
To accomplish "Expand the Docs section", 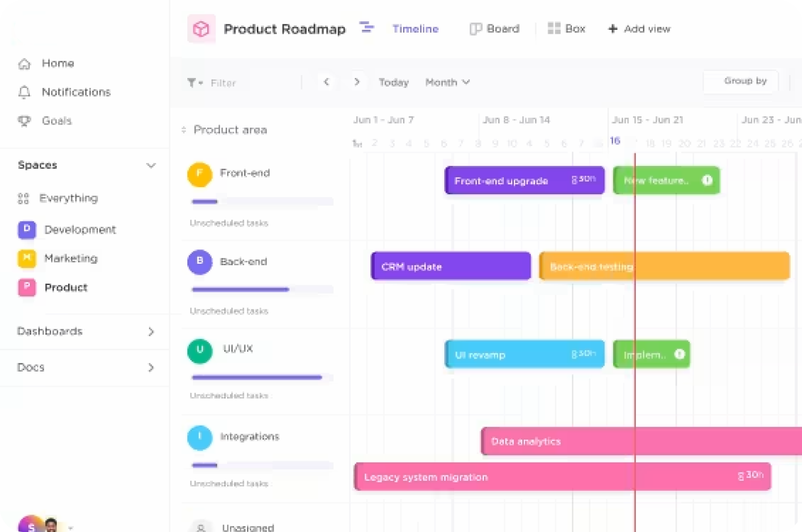I will (x=151, y=368).
